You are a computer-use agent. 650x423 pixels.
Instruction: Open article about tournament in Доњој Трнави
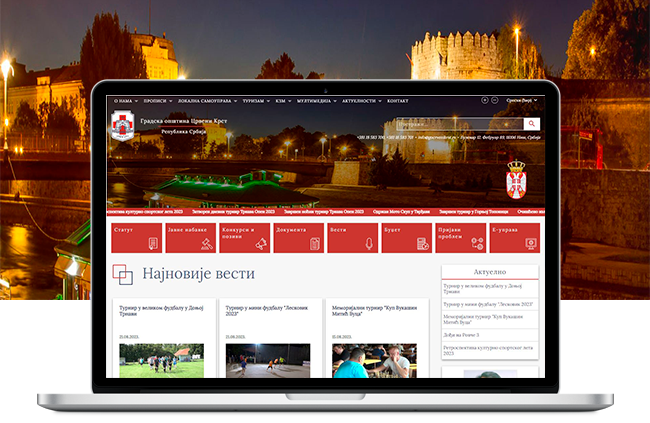pyautogui.click(x=160, y=309)
